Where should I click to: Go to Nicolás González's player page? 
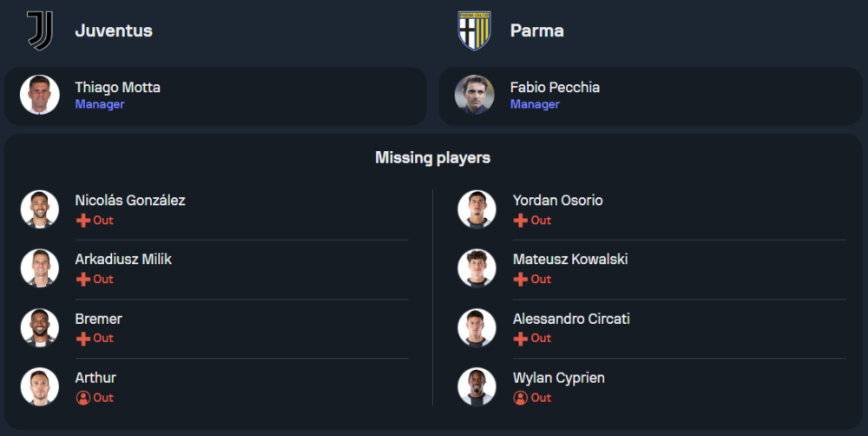pyautogui.click(x=130, y=201)
